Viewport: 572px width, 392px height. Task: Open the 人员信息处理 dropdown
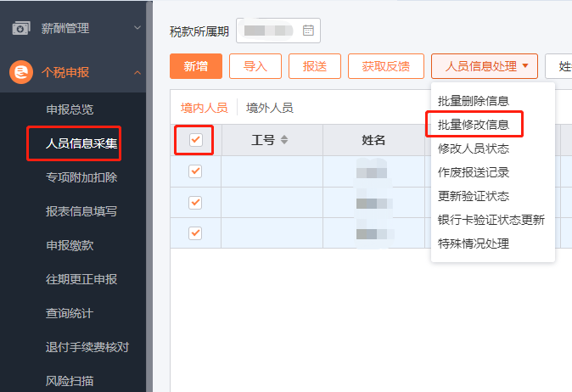pyautogui.click(x=485, y=66)
